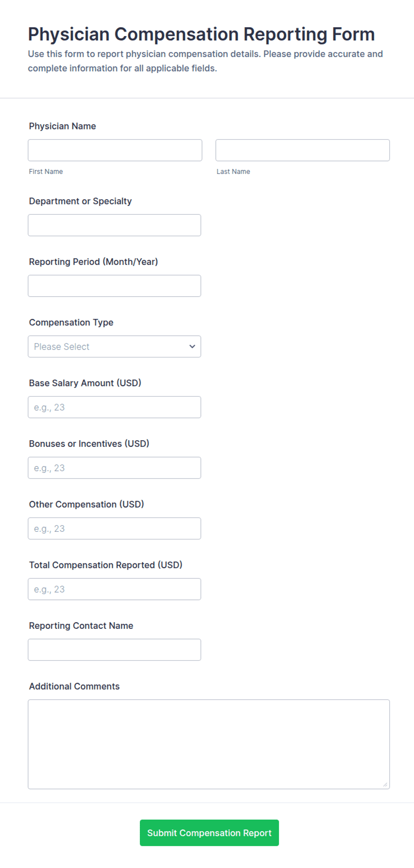Open the Compensation Type dropdown
The width and height of the screenshot is (414, 868).
pyautogui.click(x=114, y=346)
